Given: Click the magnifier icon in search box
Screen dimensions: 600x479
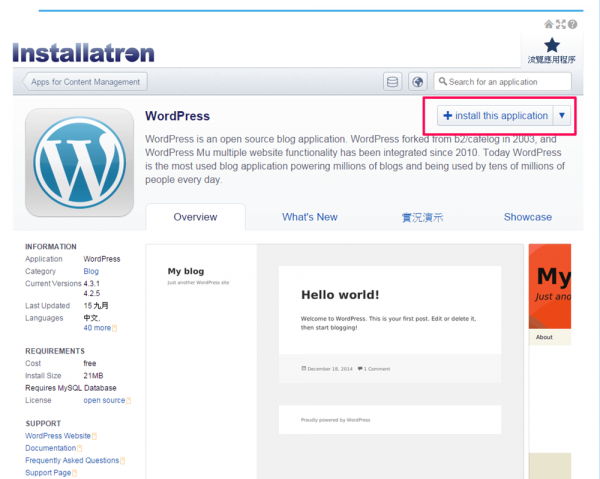Looking at the screenshot, I should pos(443,81).
